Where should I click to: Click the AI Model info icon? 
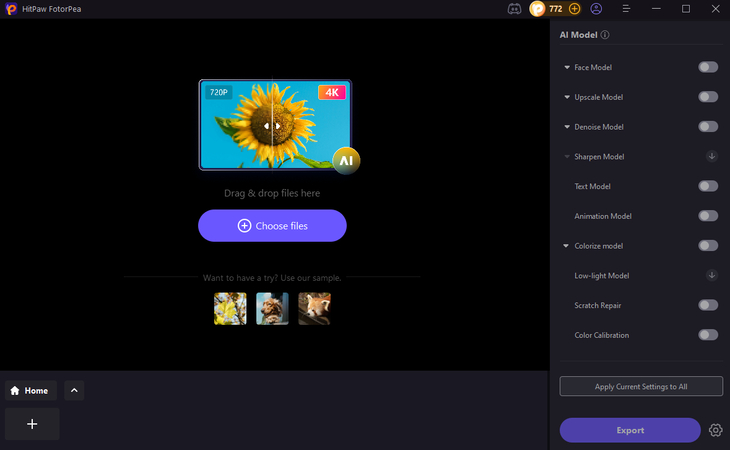pyautogui.click(x=605, y=35)
